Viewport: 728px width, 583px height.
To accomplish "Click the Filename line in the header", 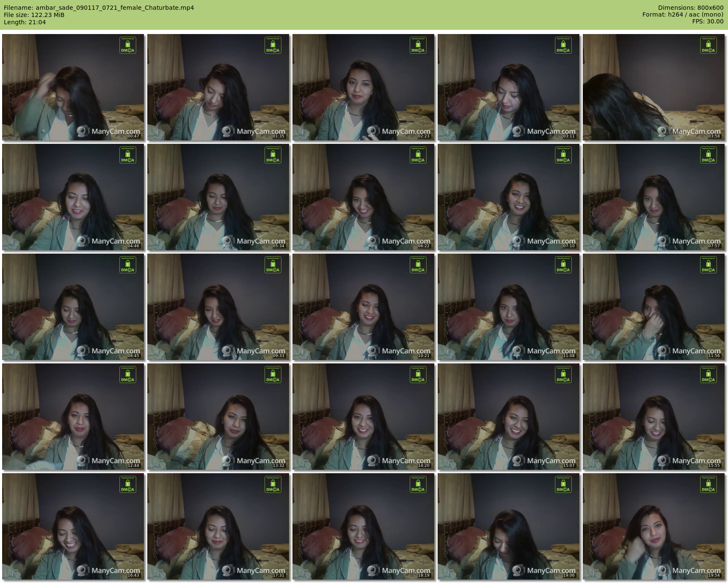I will pos(99,8).
